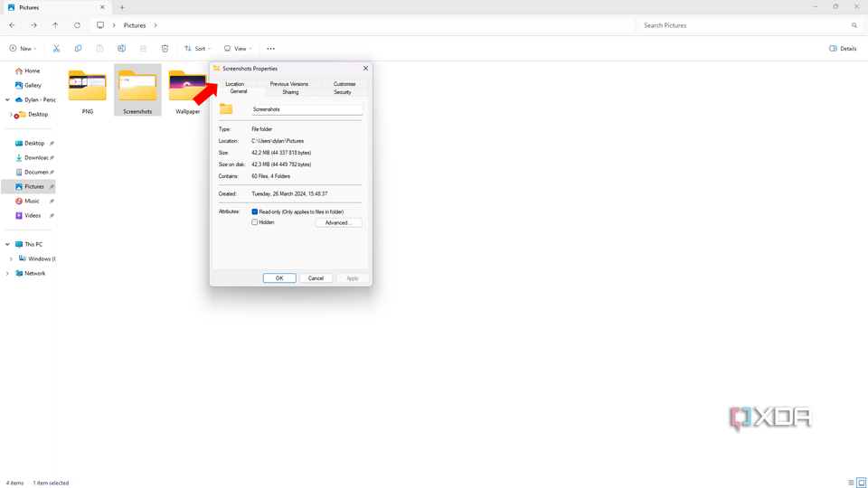Open the Documents quick access item
This screenshot has height=488, width=868.
33,172
